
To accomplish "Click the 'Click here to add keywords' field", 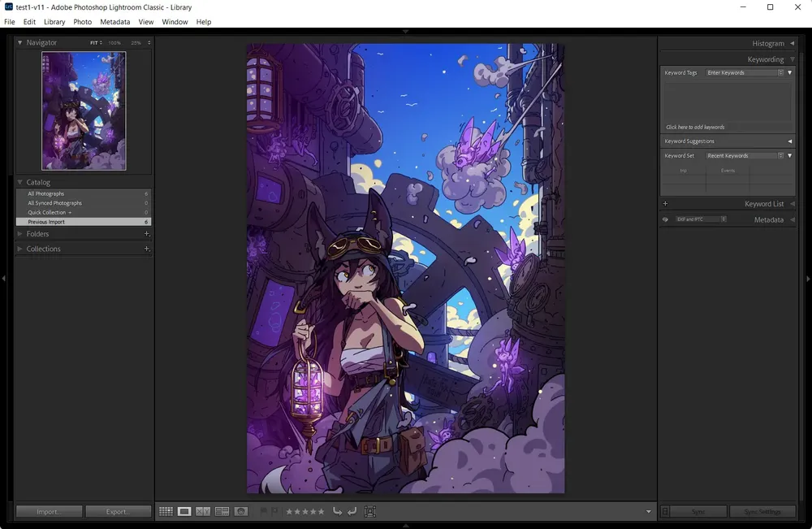I will tap(695, 128).
